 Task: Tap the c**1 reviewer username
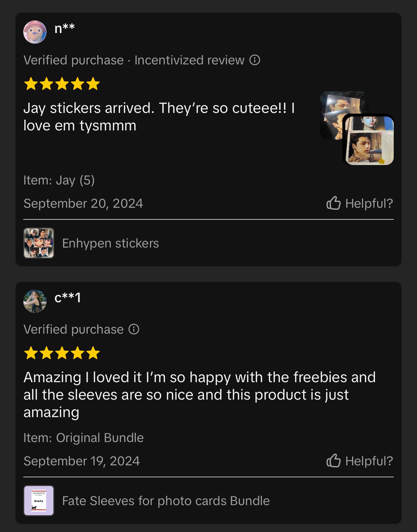click(x=68, y=298)
